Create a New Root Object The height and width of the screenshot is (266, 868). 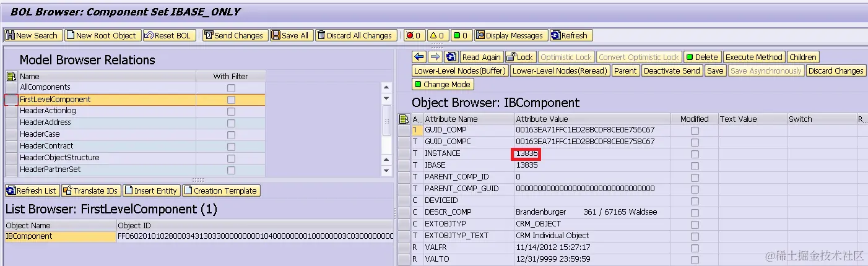(103, 35)
